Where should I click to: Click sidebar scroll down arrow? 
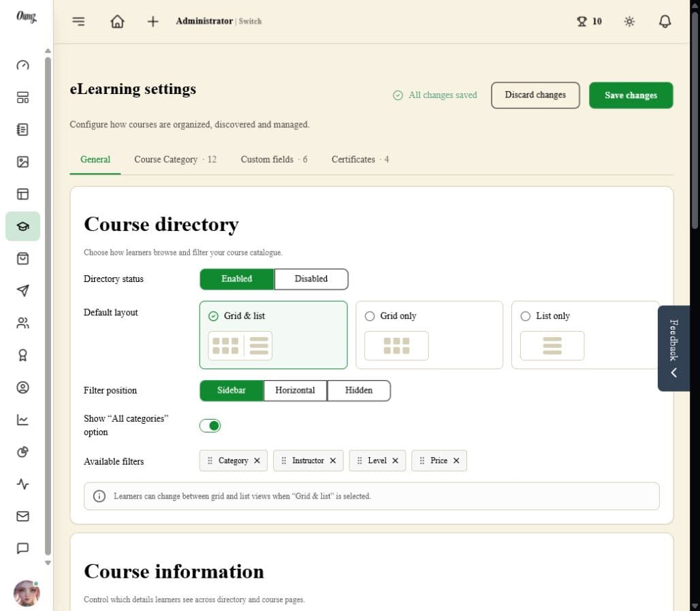[48, 563]
